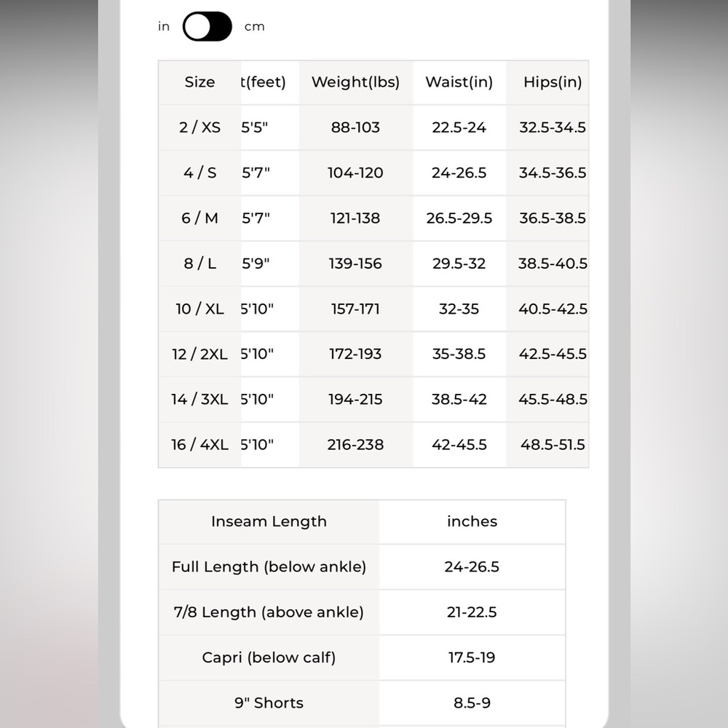This screenshot has height=728, width=728.
Task: Click the 7/8 Length (above ankle) row
Action: pos(362,612)
